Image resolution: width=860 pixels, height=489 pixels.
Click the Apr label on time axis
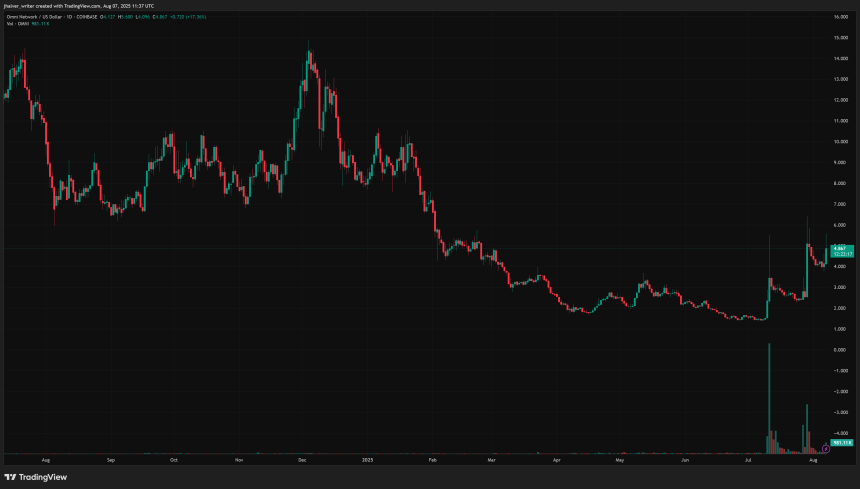[557, 460]
